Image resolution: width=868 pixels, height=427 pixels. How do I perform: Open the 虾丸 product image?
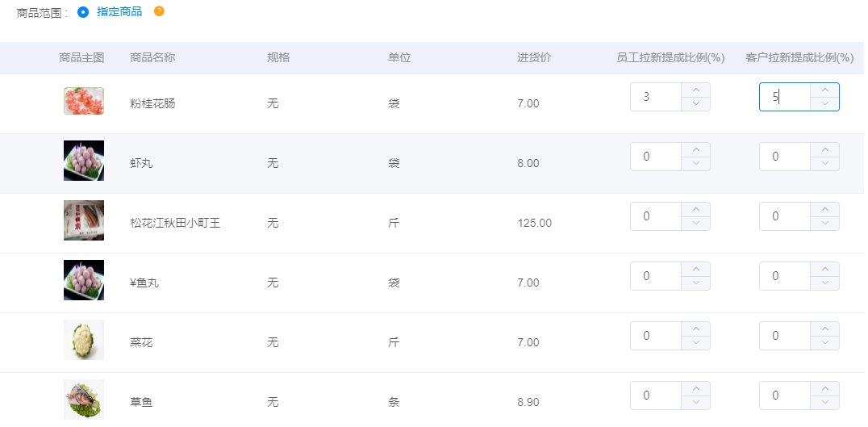84,161
